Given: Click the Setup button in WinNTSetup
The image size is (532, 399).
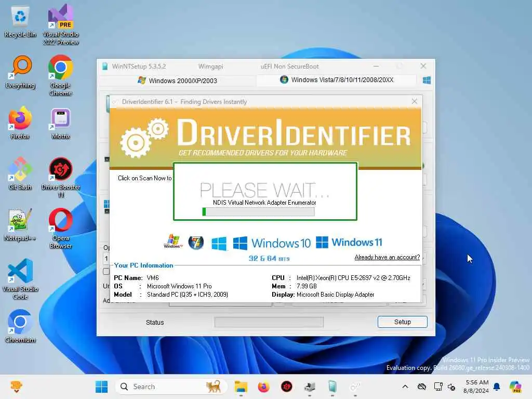Looking at the screenshot, I should pos(403,322).
